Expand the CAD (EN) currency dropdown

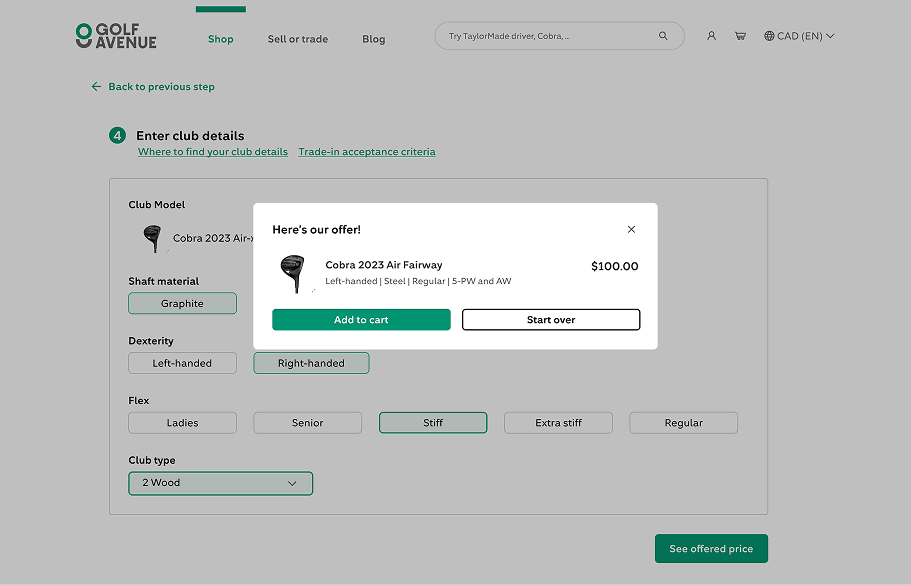(799, 36)
